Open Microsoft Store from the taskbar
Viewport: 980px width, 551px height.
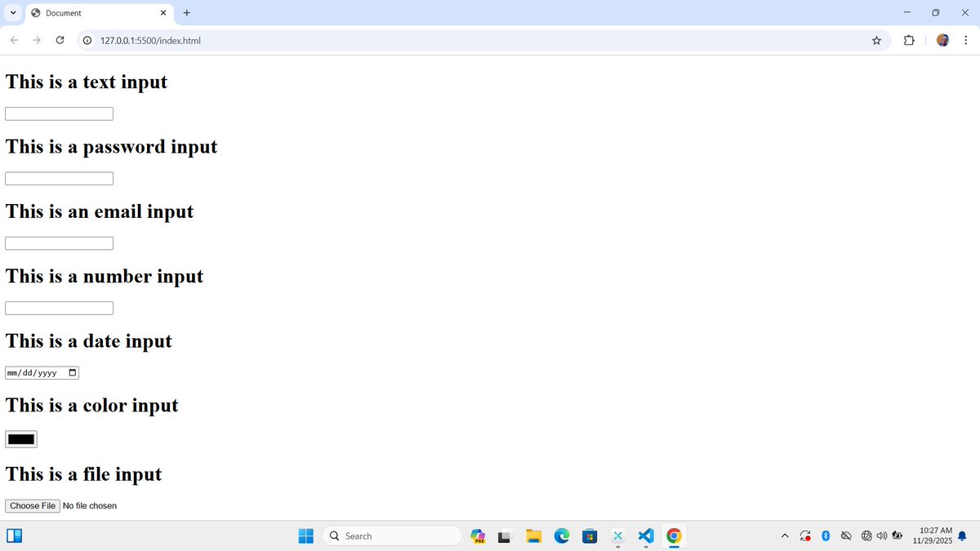[x=589, y=536]
